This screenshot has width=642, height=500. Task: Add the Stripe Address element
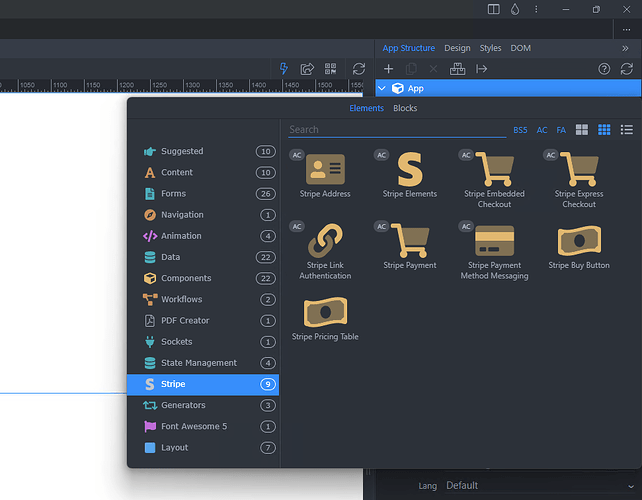(325, 175)
